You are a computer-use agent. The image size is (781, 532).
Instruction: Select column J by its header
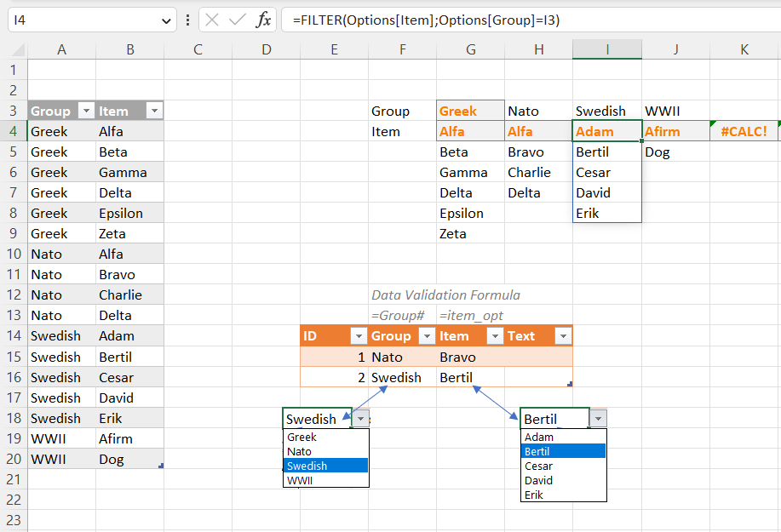(676, 49)
